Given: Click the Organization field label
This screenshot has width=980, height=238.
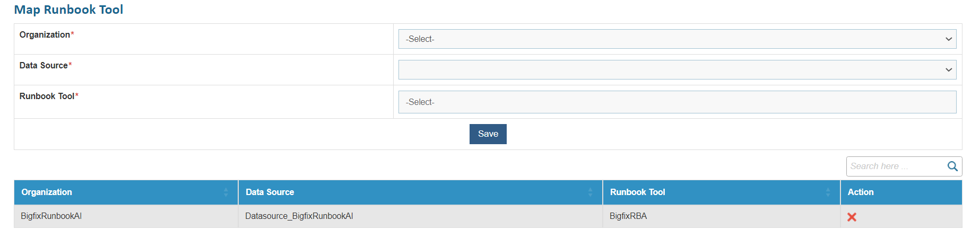Looking at the screenshot, I should tap(45, 35).
